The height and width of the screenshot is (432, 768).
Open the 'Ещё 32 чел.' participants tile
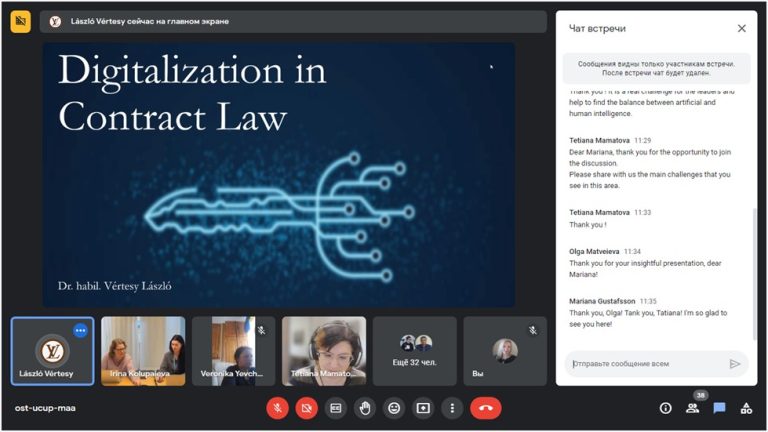tap(414, 351)
